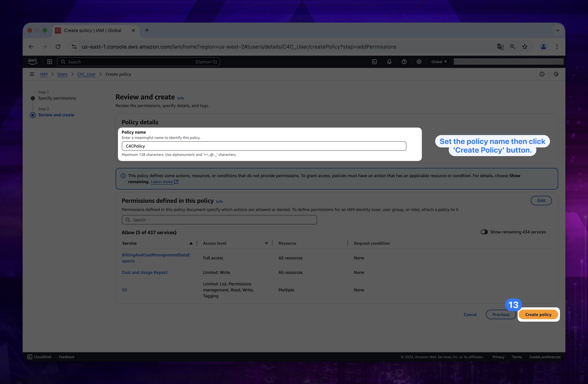Open BillingAndCostManagementDataExports service link

click(156, 258)
